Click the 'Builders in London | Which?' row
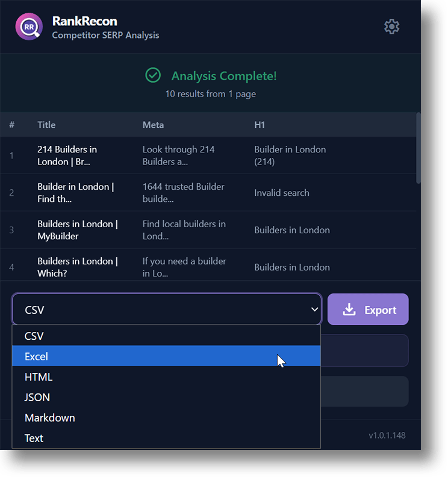Viewport: 448px width, 482px height. coord(77,267)
